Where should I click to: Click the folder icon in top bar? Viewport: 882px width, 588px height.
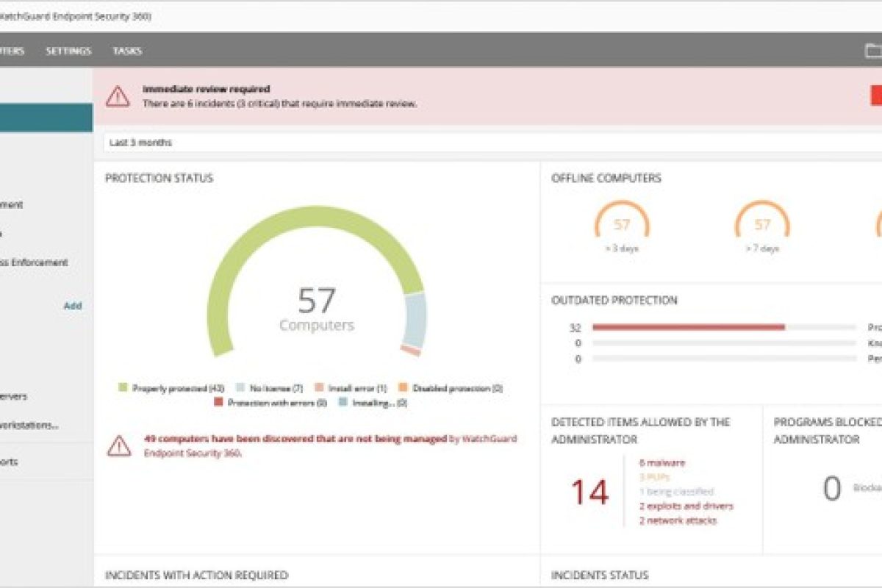(x=874, y=51)
